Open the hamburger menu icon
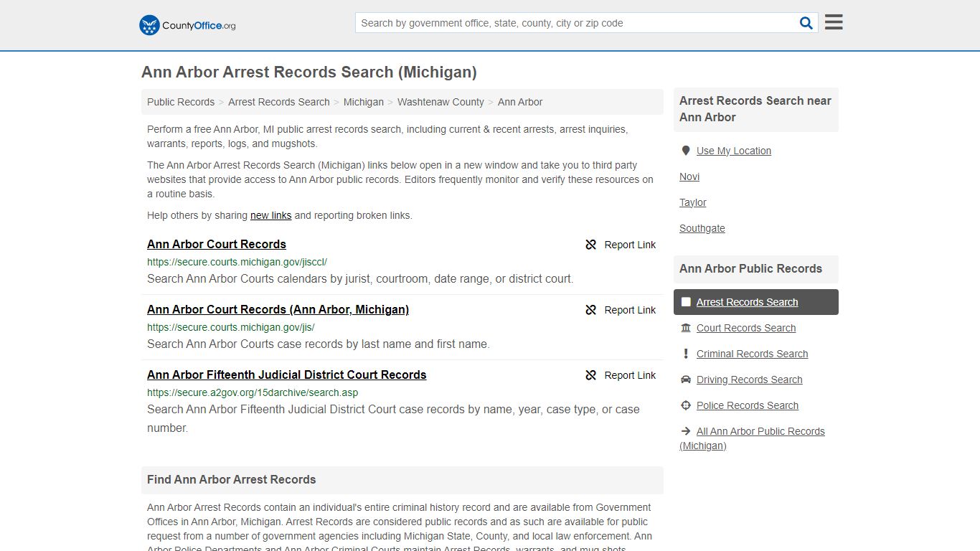 [x=834, y=22]
